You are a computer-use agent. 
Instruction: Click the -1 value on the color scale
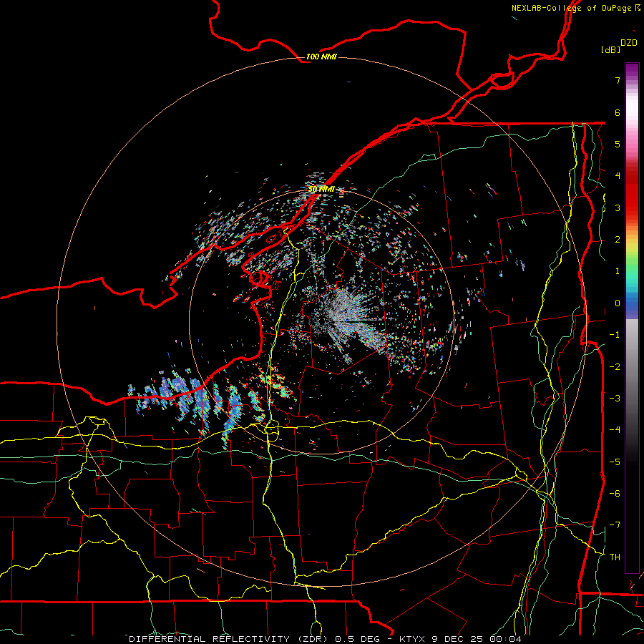(x=615, y=335)
